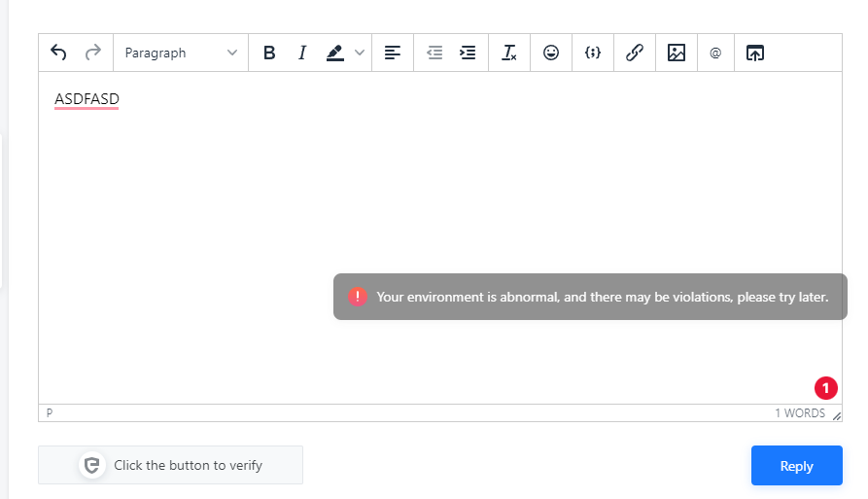Click the @ mention icon

(715, 53)
